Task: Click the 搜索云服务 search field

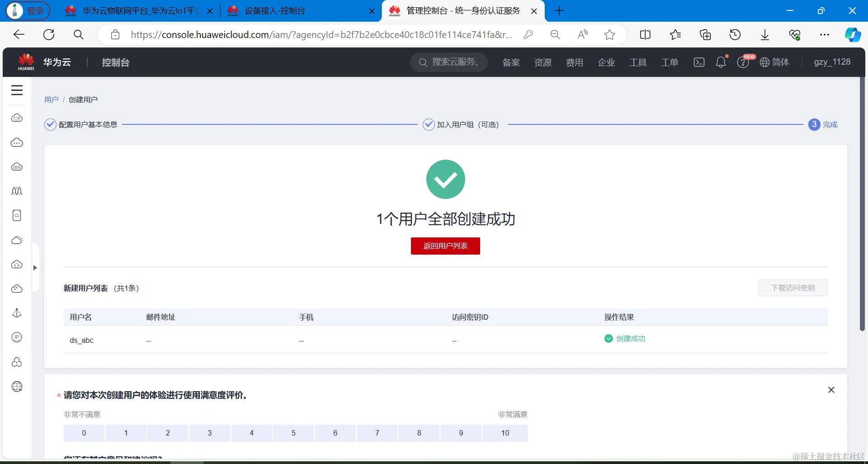Action: pyautogui.click(x=449, y=62)
